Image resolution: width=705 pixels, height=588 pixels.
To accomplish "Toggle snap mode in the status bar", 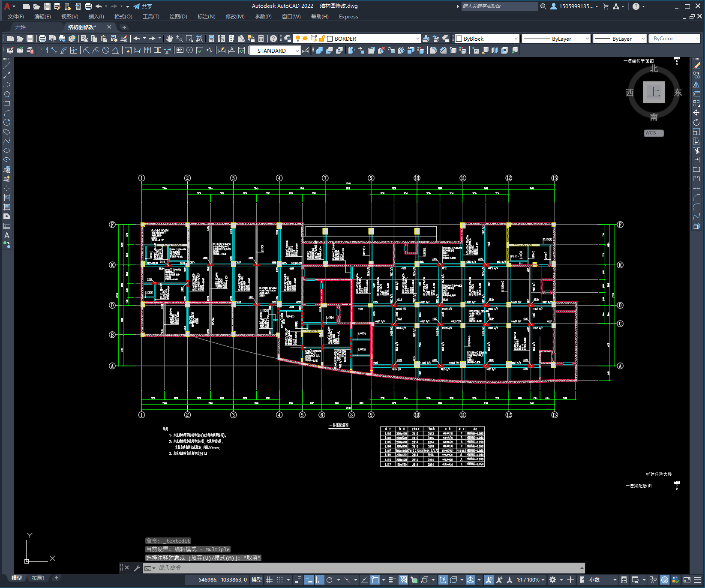I will click(x=280, y=580).
